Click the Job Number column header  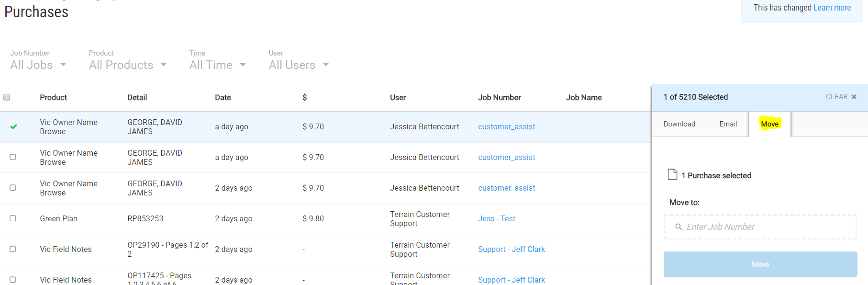point(499,98)
